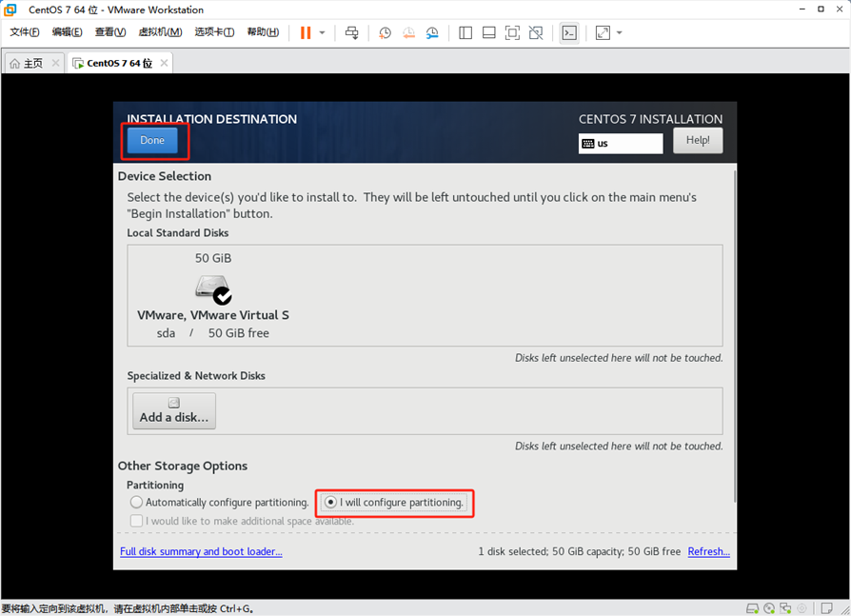
Task: Open the console view icon
Action: (569, 32)
